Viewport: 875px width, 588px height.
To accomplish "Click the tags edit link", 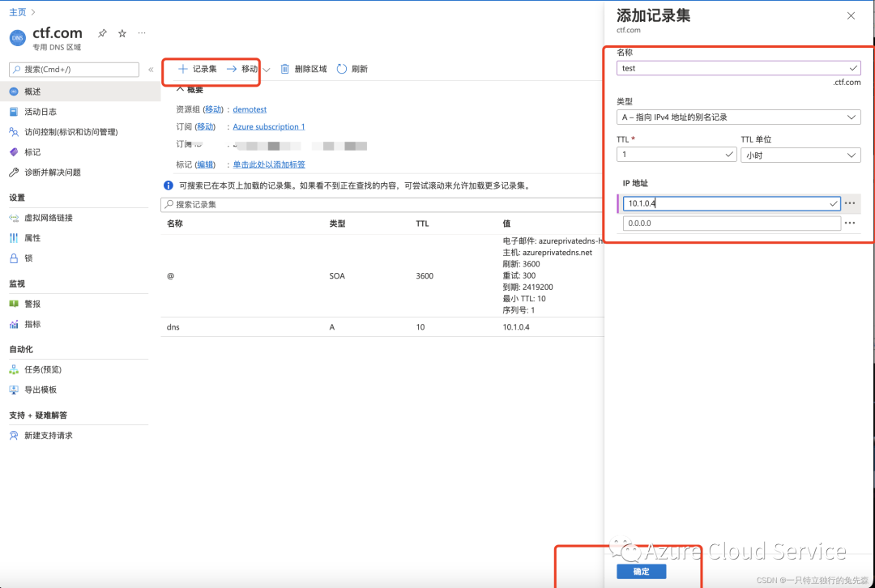I will tap(205, 164).
